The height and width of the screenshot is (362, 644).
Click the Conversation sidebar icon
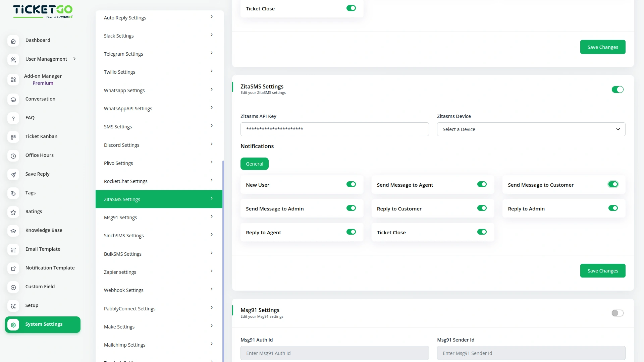coord(13,100)
